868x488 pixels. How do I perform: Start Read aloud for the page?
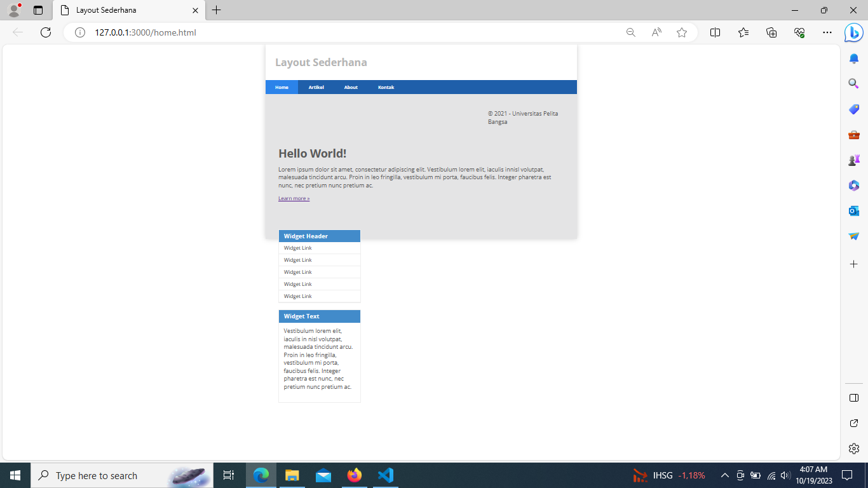point(656,32)
